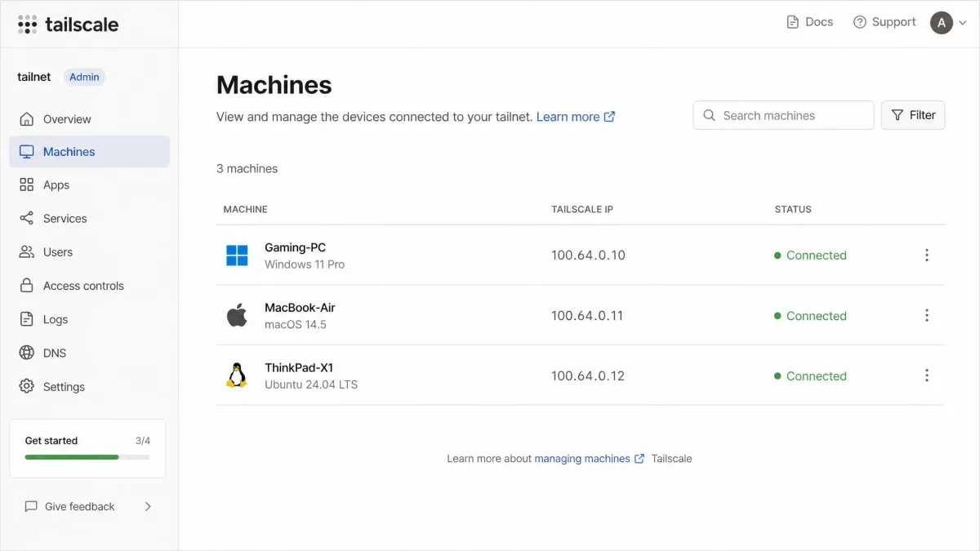This screenshot has height=551, width=980.
Task: Click the Machines monitor icon in sidebar
Action: [x=27, y=152]
